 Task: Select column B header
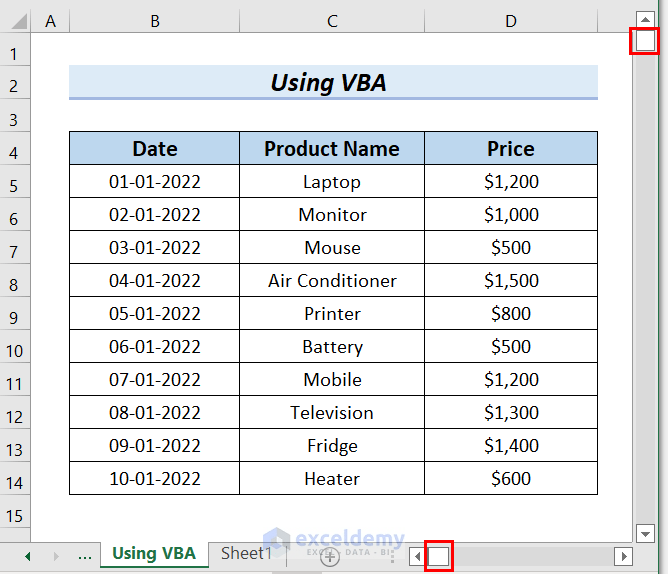(x=155, y=21)
